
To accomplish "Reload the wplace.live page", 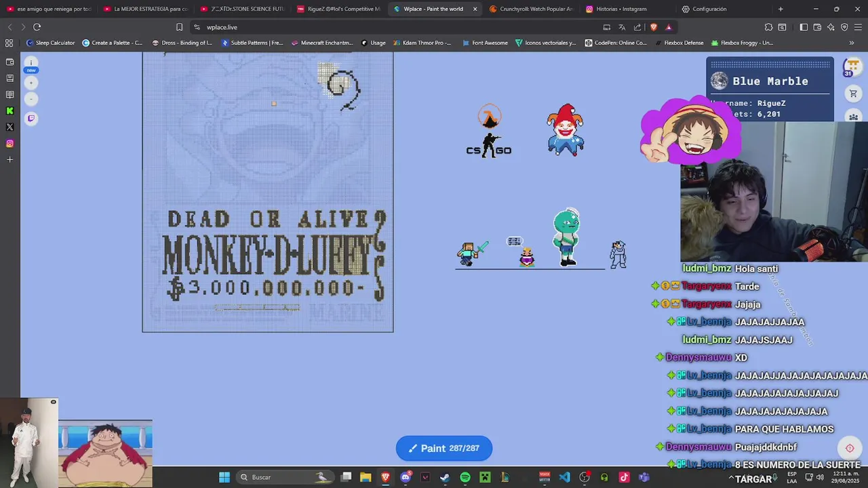I will pyautogui.click(x=37, y=27).
